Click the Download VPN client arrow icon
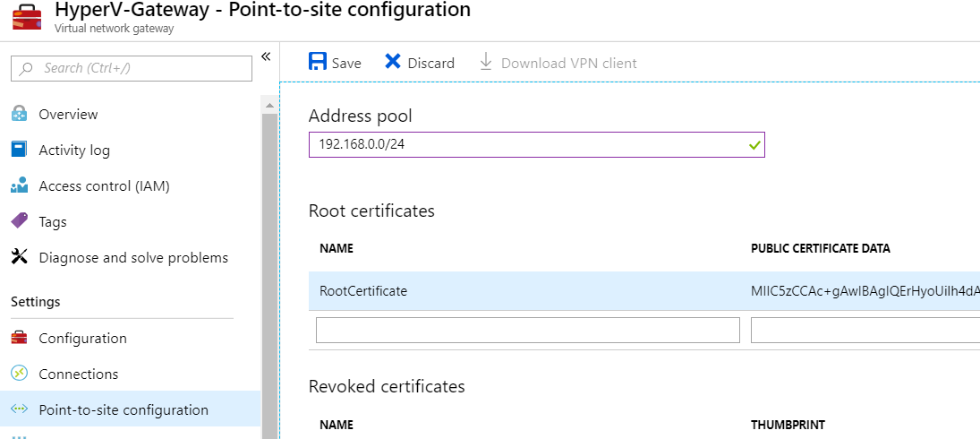The height and width of the screenshot is (439, 980). [486, 63]
